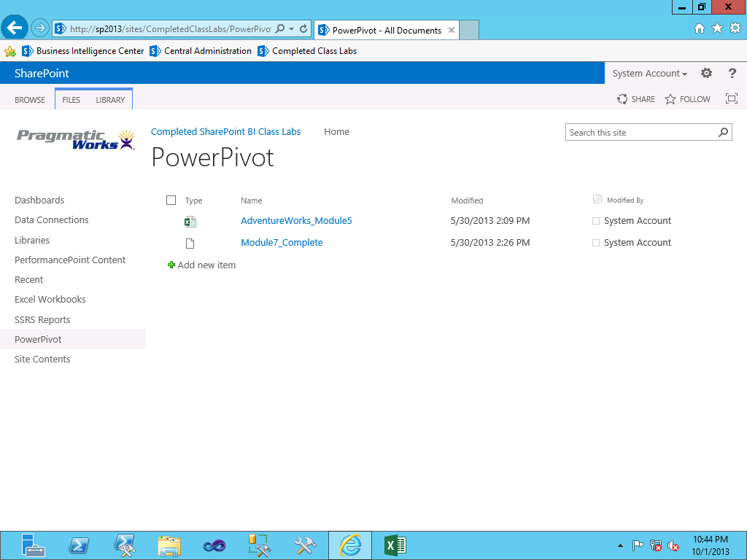Close the PowerPivot - All Documents tab
This screenshot has width=747, height=560.
click(451, 30)
